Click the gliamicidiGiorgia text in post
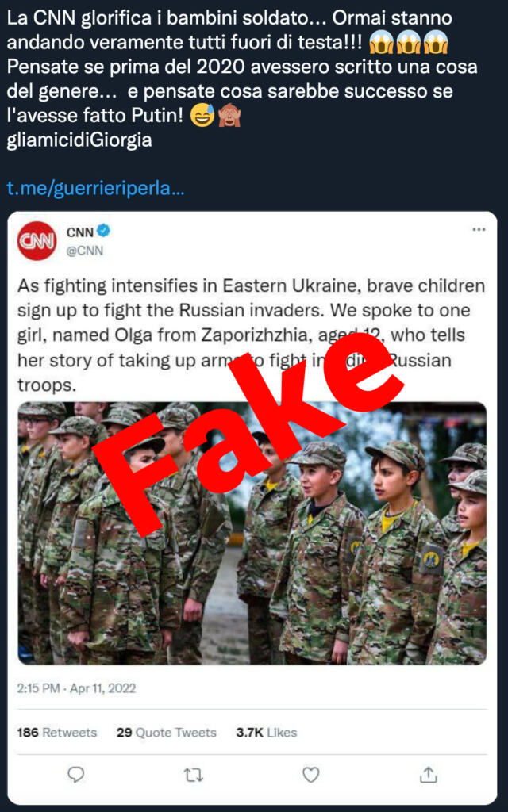Image resolution: width=508 pixels, height=812 pixels. [79, 140]
